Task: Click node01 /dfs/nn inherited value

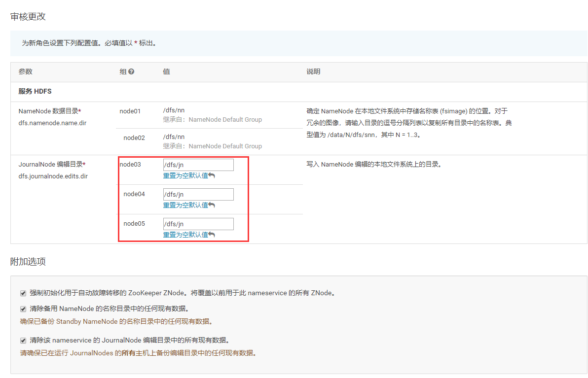Action: [174, 110]
